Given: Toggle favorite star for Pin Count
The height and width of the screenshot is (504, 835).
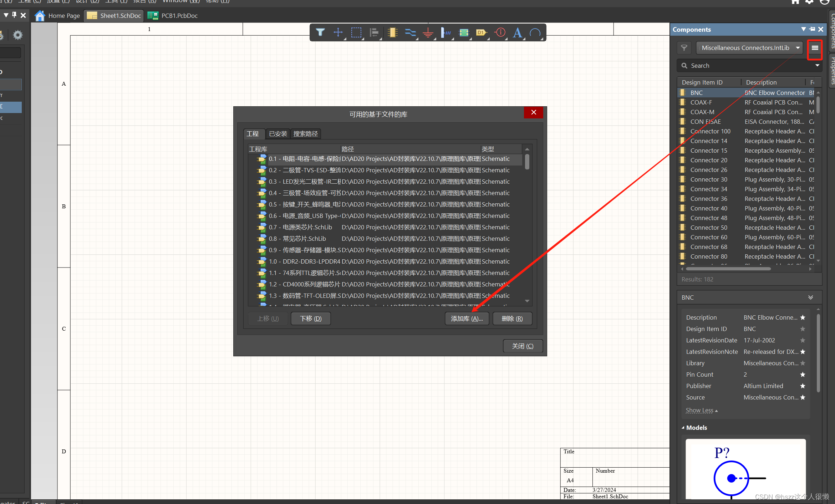Looking at the screenshot, I should [x=803, y=375].
